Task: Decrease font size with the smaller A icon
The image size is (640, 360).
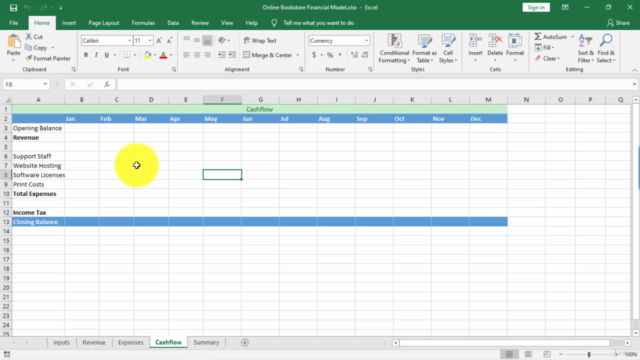Action: (x=169, y=40)
